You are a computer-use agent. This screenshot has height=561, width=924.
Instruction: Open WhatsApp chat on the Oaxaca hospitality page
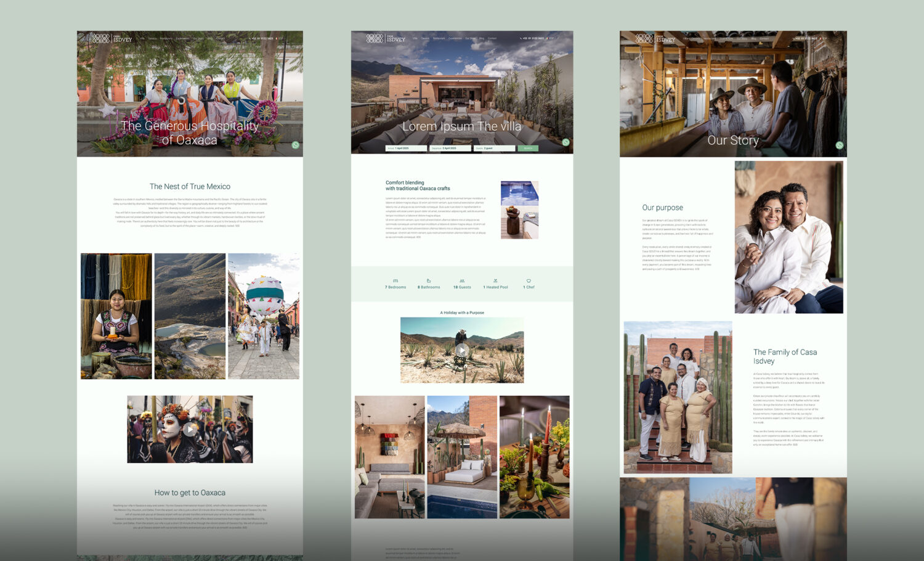pyautogui.click(x=296, y=145)
